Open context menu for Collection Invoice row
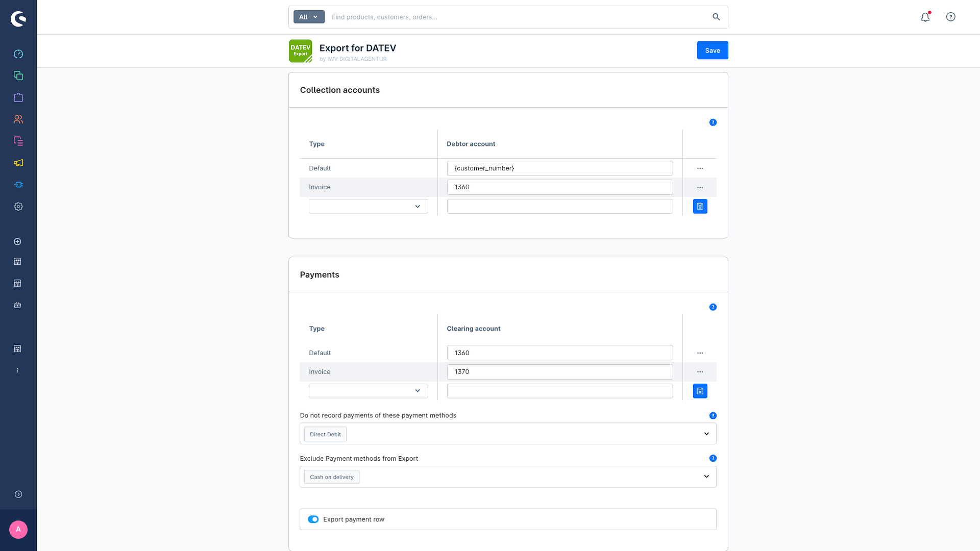 coord(700,187)
